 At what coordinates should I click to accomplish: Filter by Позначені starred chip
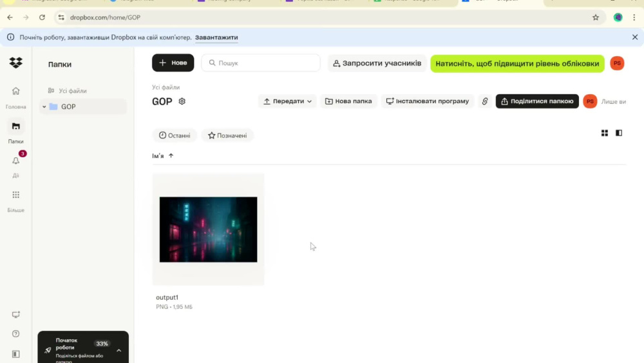[227, 135]
